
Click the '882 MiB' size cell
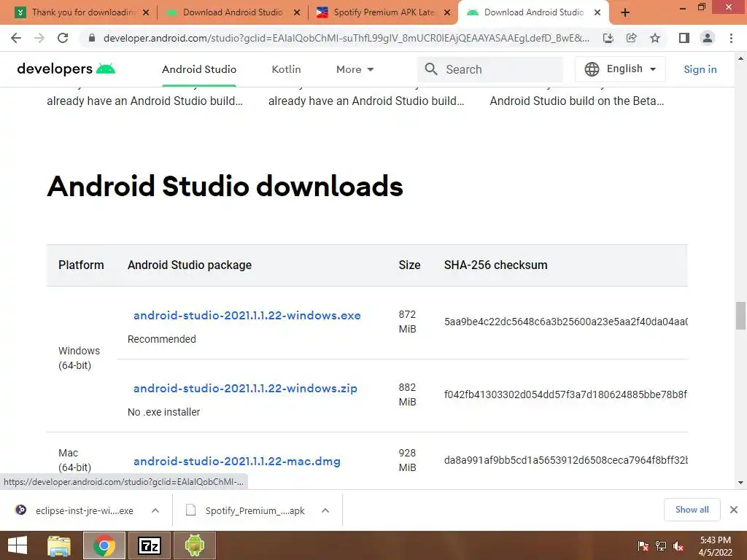coord(407,394)
